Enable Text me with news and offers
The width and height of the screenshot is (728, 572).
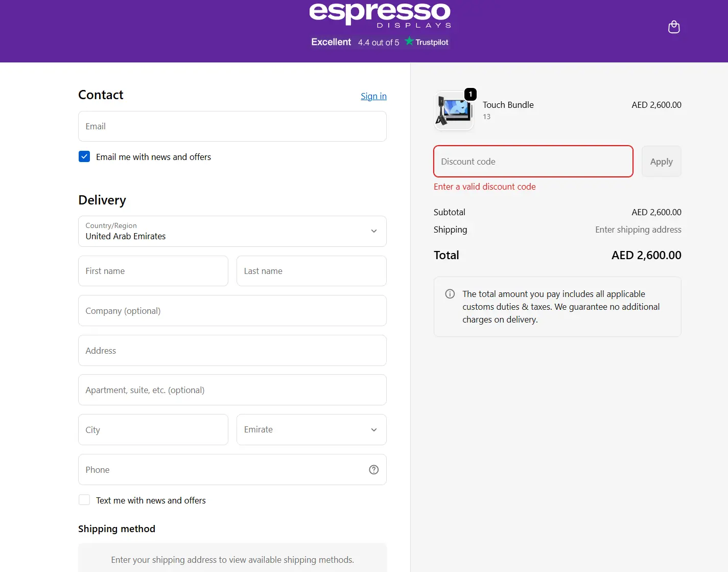(85, 500)
